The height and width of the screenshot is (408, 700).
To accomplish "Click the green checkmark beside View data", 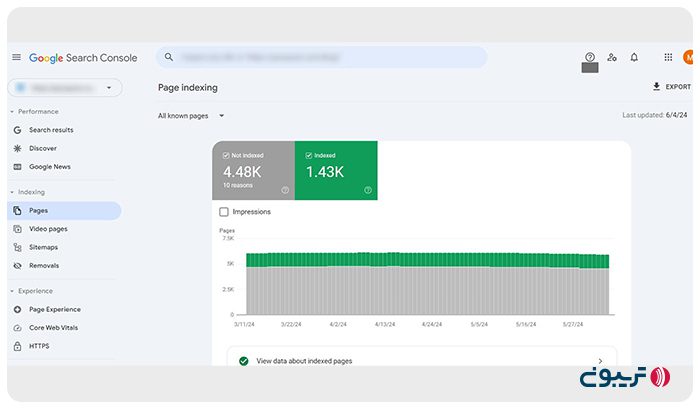I will 244,361.
